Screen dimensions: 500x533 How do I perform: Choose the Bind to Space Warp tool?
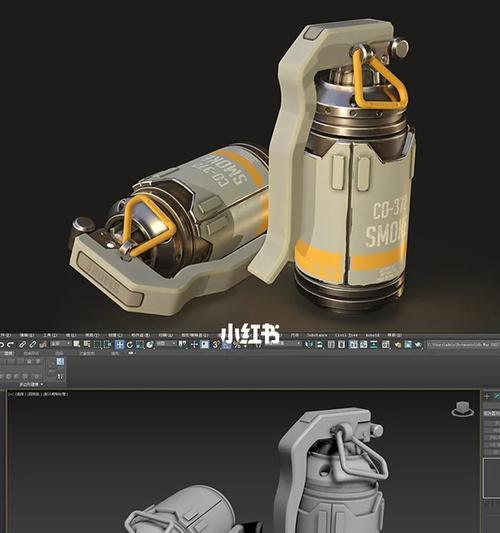click(43, 344)
